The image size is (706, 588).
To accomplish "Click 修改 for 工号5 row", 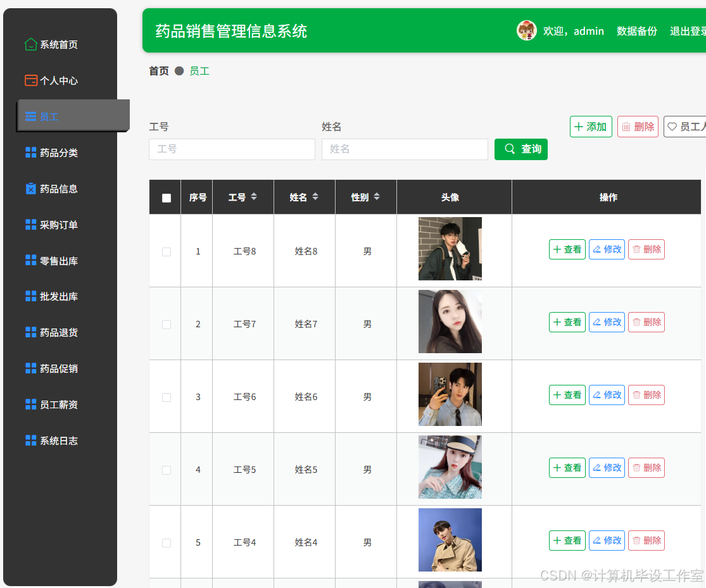I will [x=607, y=468].
